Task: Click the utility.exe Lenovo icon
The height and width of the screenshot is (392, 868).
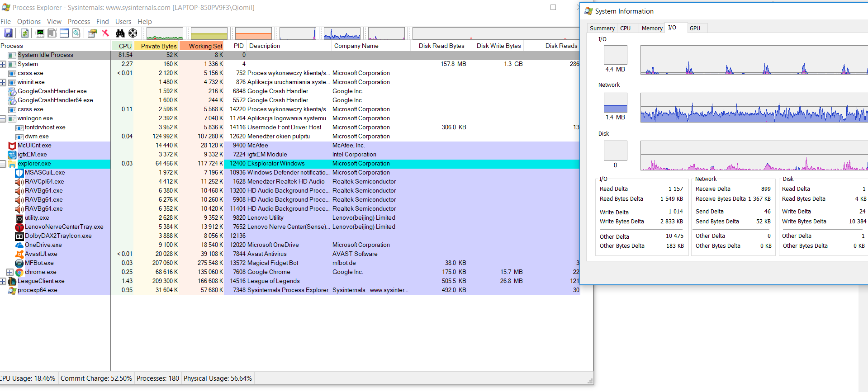Action: point(19,218)
